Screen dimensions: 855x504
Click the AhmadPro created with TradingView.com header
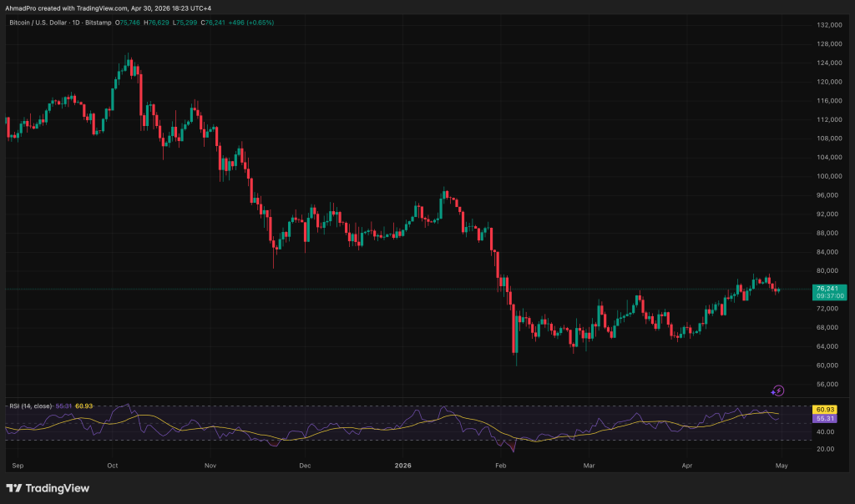[105, 7]
